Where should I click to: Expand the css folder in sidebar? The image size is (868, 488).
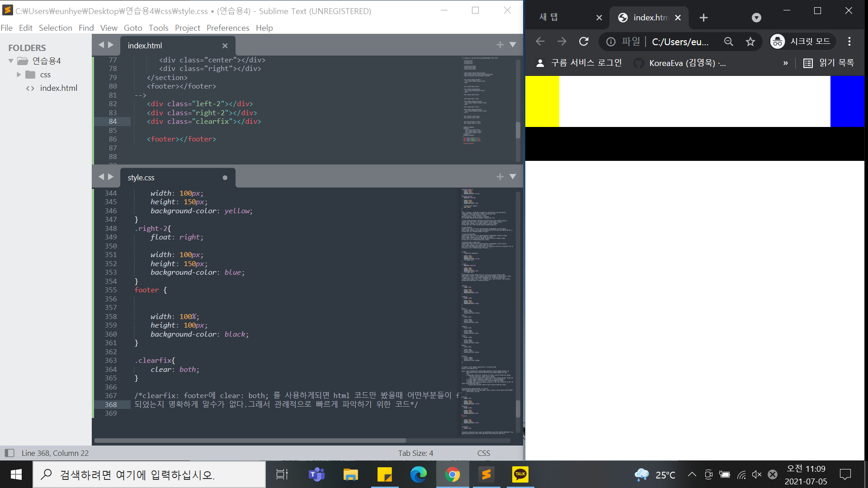pos(19,75)
